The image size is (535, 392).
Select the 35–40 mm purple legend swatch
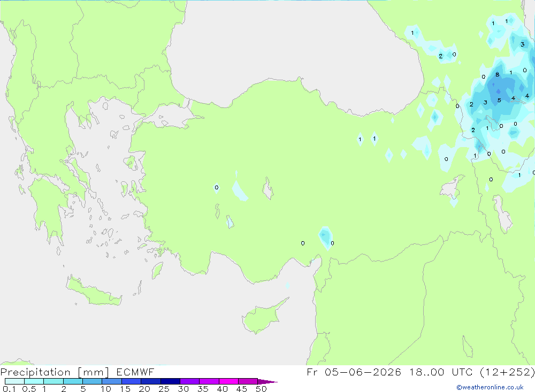point(209,381)
